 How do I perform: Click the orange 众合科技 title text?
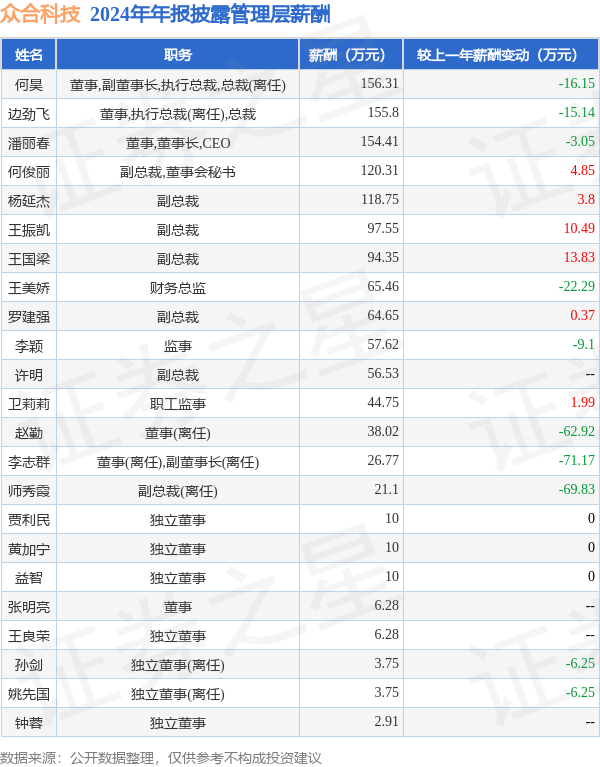(40, 14)
